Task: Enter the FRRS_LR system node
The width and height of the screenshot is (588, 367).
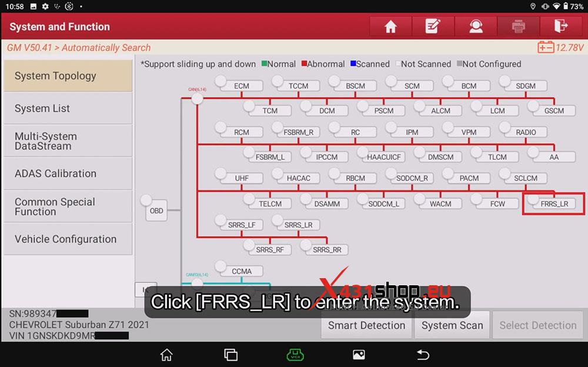Action: click(x=554, y=203)
